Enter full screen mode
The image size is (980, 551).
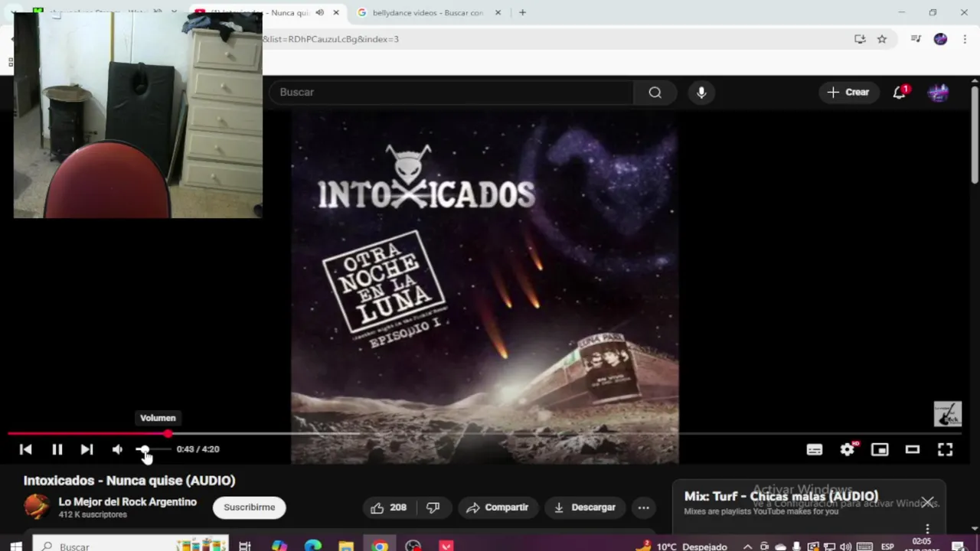point(946,449)
